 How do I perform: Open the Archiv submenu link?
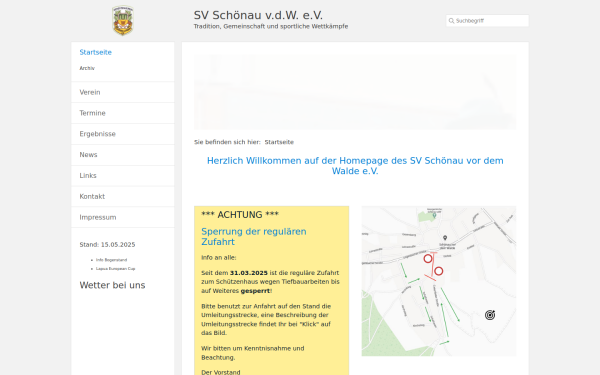point(87,68)
